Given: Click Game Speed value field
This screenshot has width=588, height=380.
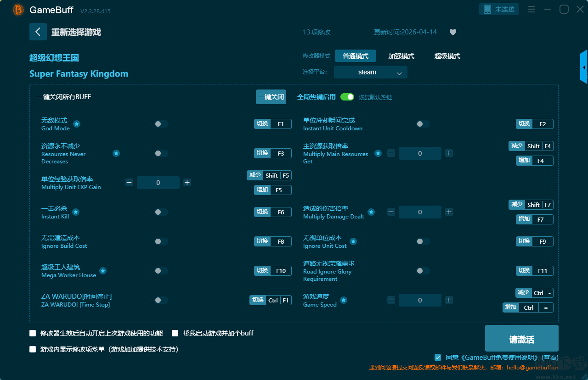Looking at the screenshot, I should 420,300.
